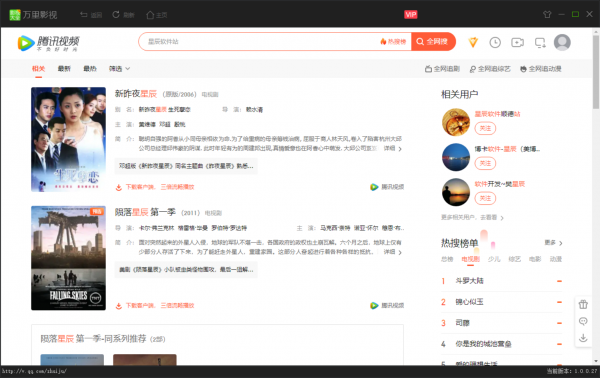This screenshot has height=378, width=600.
Task: Open the 新昨夜星辰 poster thumbnail
Action: tap(68, 139)
